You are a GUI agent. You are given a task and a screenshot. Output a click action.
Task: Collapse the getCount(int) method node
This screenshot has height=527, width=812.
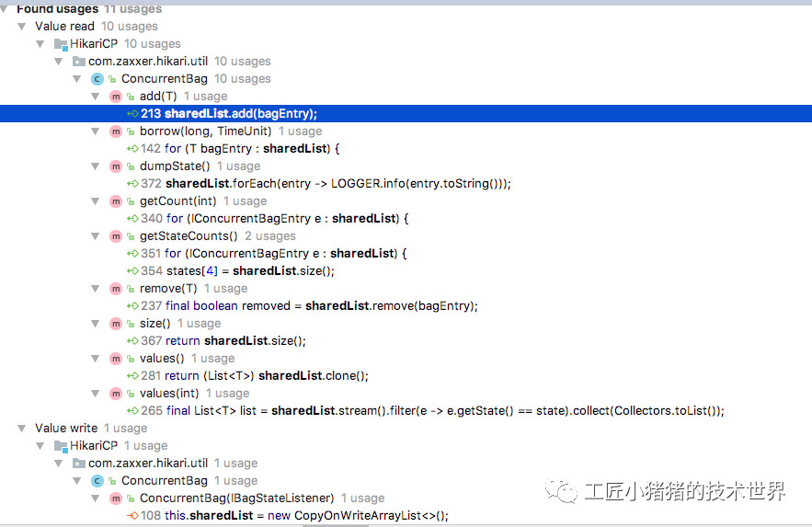(96, 201)
